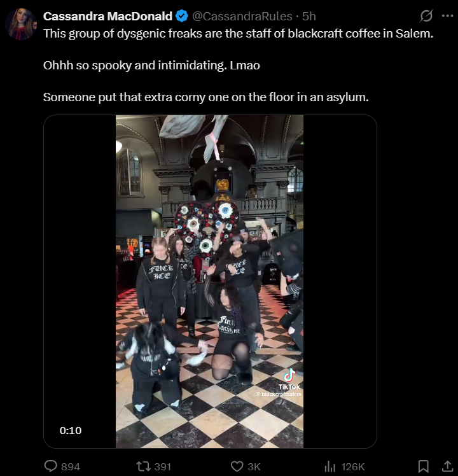Click the 3K likes count
This screenshot has width=458, height=476.
pos(254,466)
